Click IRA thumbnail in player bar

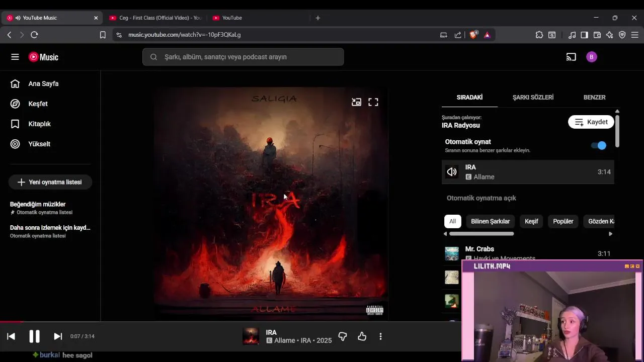click(251, 336)
